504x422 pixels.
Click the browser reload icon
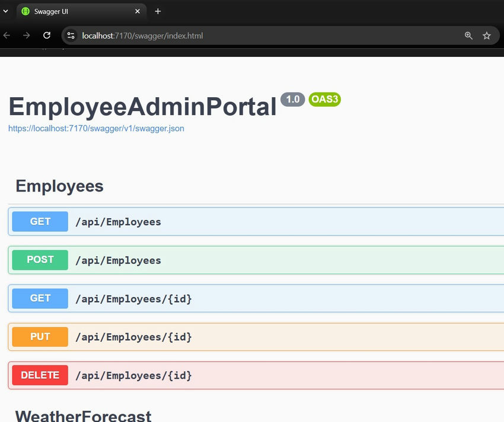(47, 36)
